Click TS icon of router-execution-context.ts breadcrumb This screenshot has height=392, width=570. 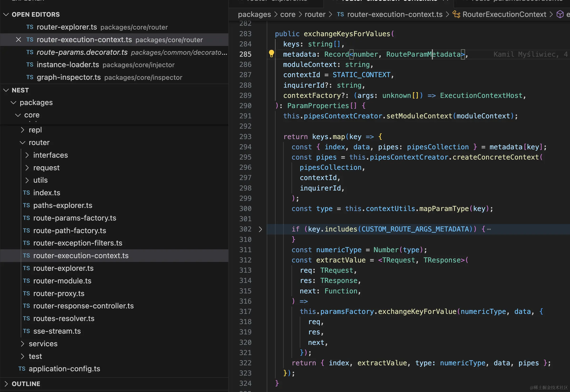pos(340,14)
